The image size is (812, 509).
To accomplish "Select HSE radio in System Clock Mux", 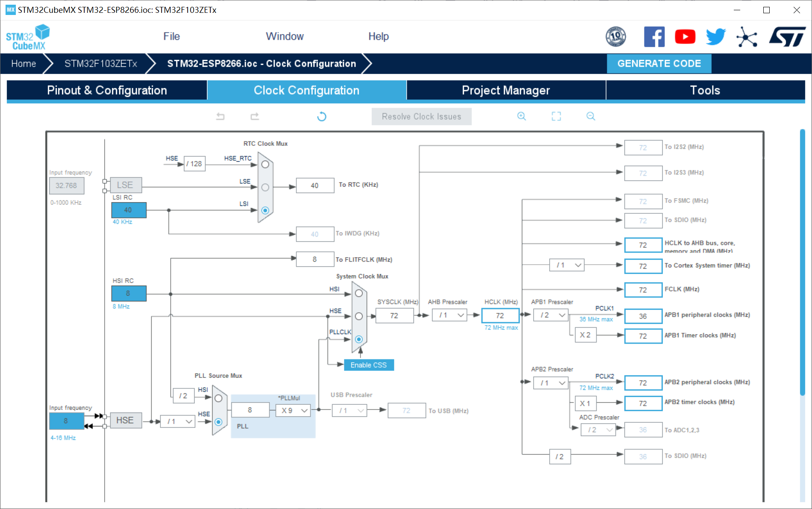I will (x=359, y=316).
